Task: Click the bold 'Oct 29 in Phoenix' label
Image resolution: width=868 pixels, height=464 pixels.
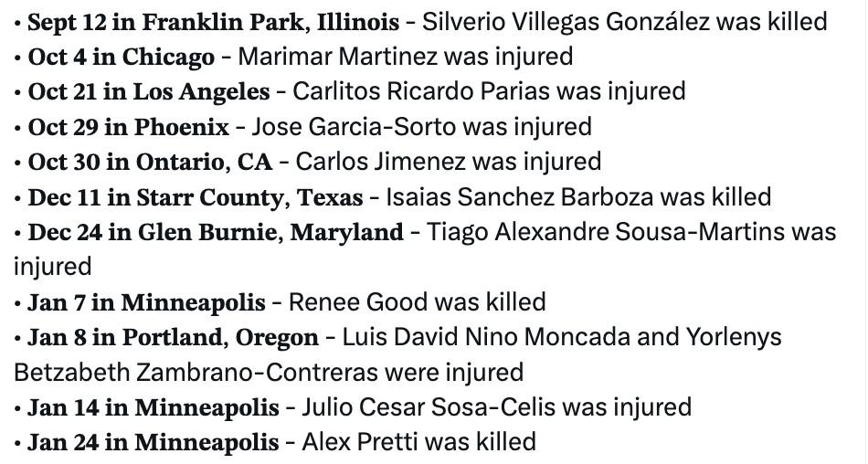Action: [x=128, y=126]
